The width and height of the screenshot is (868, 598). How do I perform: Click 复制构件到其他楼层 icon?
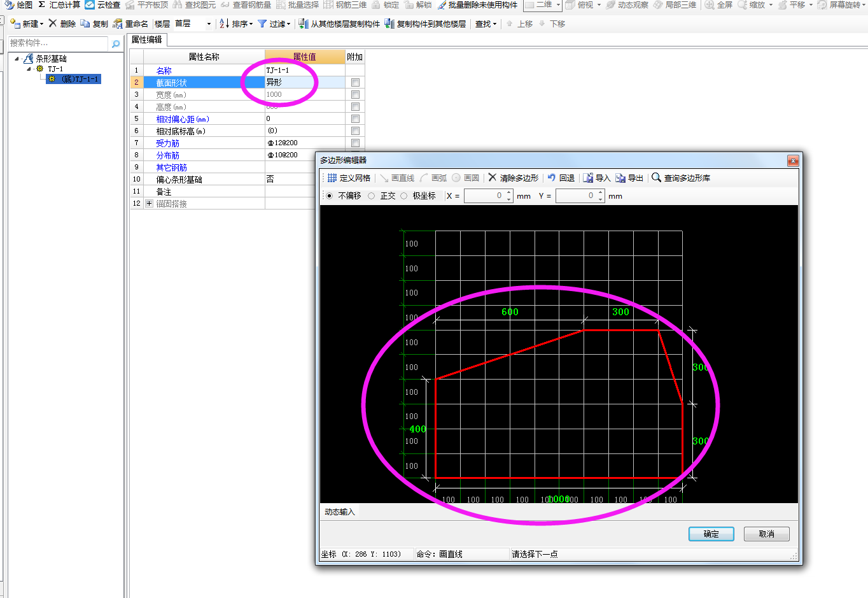(x=389, y=24)
